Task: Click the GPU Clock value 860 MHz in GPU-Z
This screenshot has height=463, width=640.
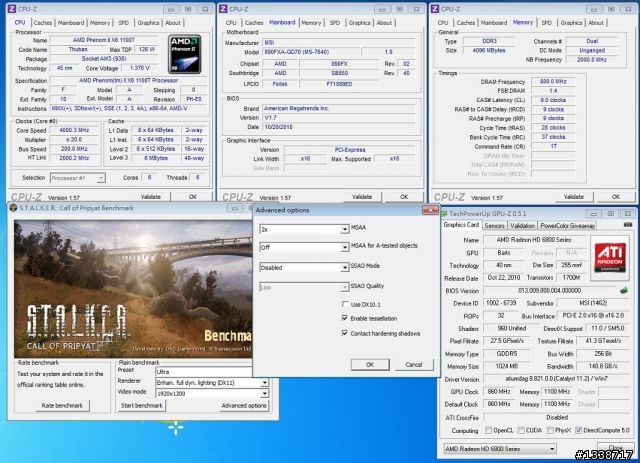Action: (x=499, y=392)
